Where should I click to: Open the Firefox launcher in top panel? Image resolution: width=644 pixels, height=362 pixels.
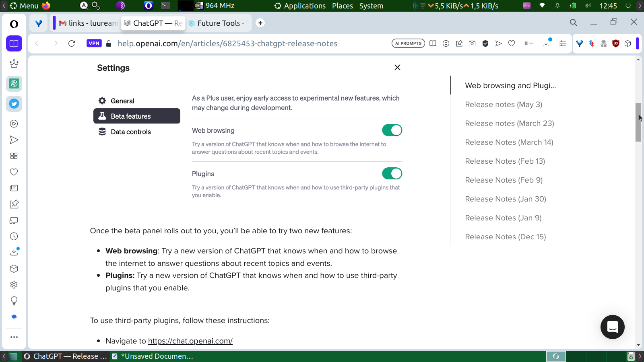coord(46,6)
